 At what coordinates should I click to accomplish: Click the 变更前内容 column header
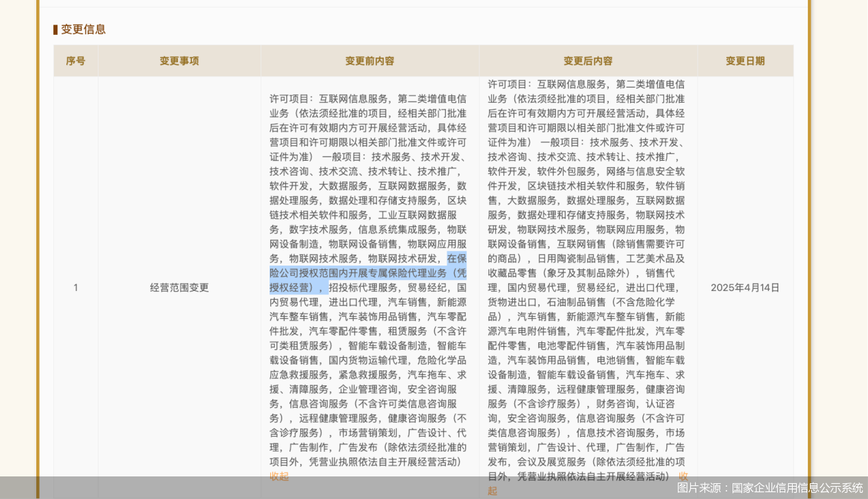click(369, 61)
